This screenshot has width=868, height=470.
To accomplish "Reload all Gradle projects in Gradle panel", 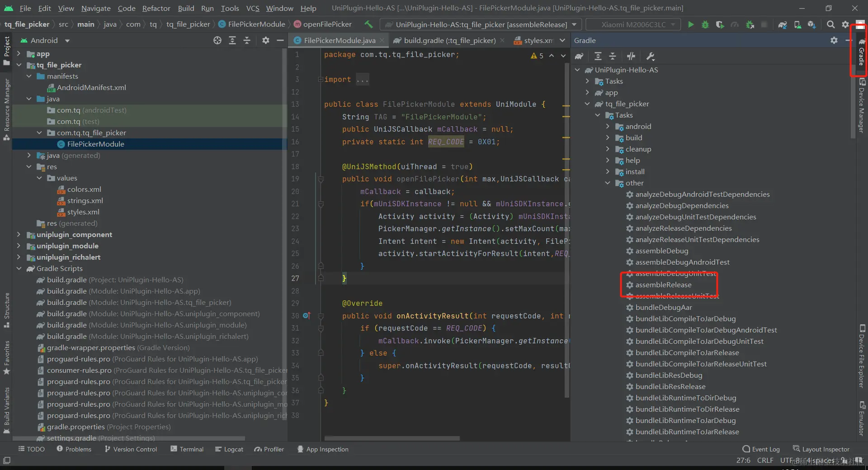I will [x=579, y=56].
